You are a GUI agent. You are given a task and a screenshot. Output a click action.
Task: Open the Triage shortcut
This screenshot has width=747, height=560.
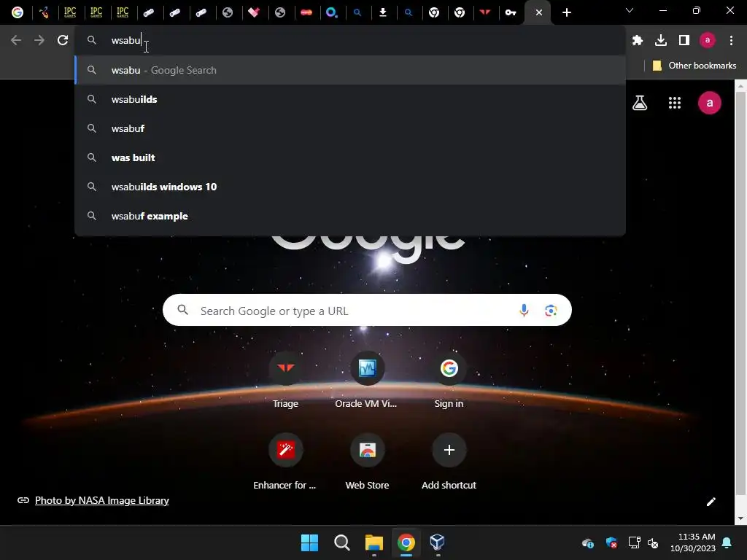[285, 380]
